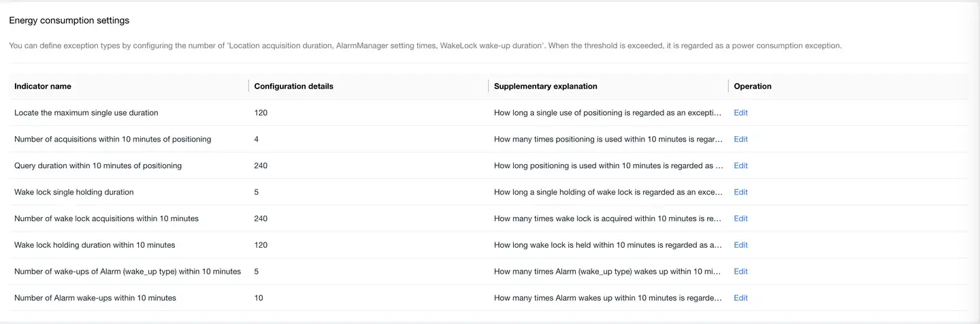Edit Wake lock single holding duration setting
The image size is (980, 324).
tap(740, 193)
